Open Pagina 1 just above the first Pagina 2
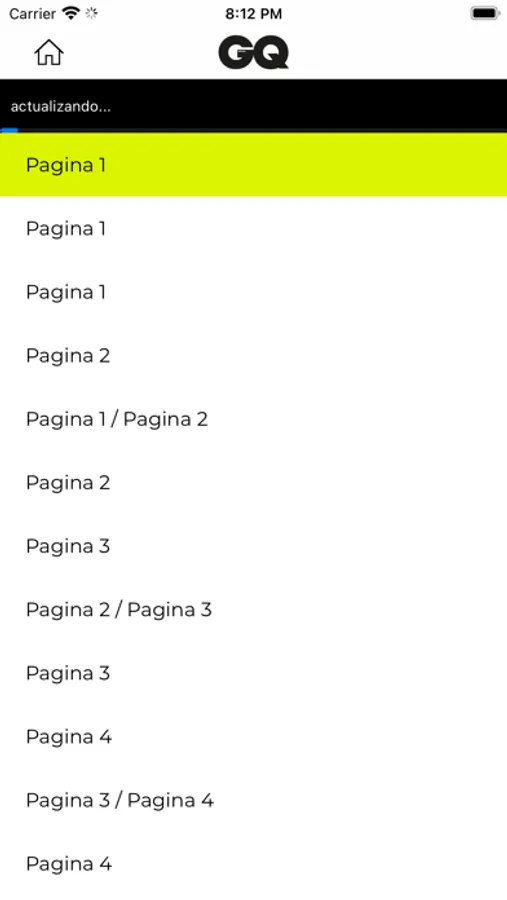Screen dimensions: 507x900 coord(253,292)
